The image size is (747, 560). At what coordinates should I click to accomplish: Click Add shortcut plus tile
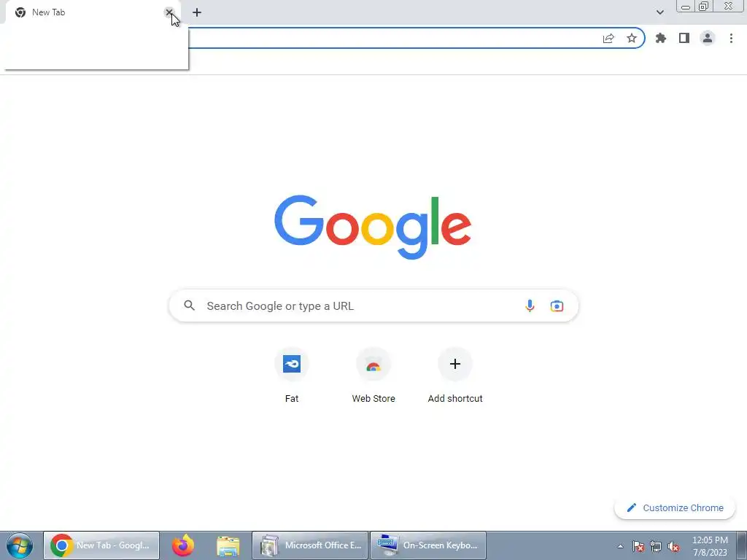pyautogui.click(x=455, y=376)
